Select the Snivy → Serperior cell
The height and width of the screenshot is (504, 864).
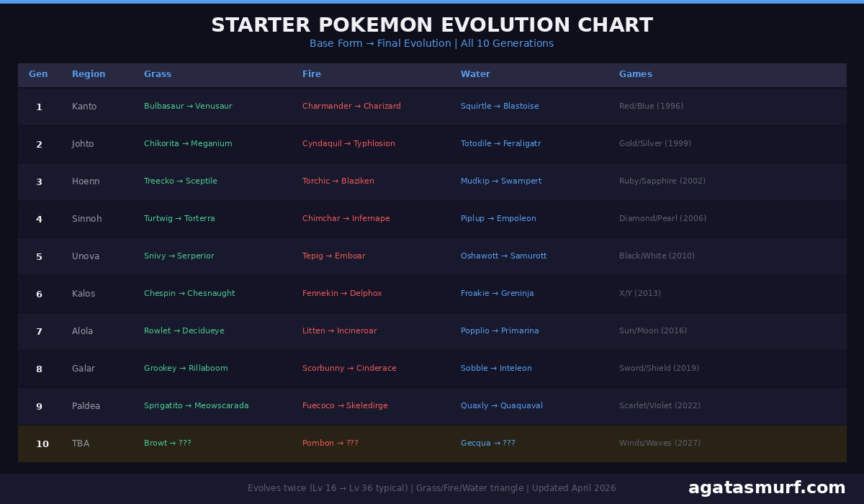point(179,256)
